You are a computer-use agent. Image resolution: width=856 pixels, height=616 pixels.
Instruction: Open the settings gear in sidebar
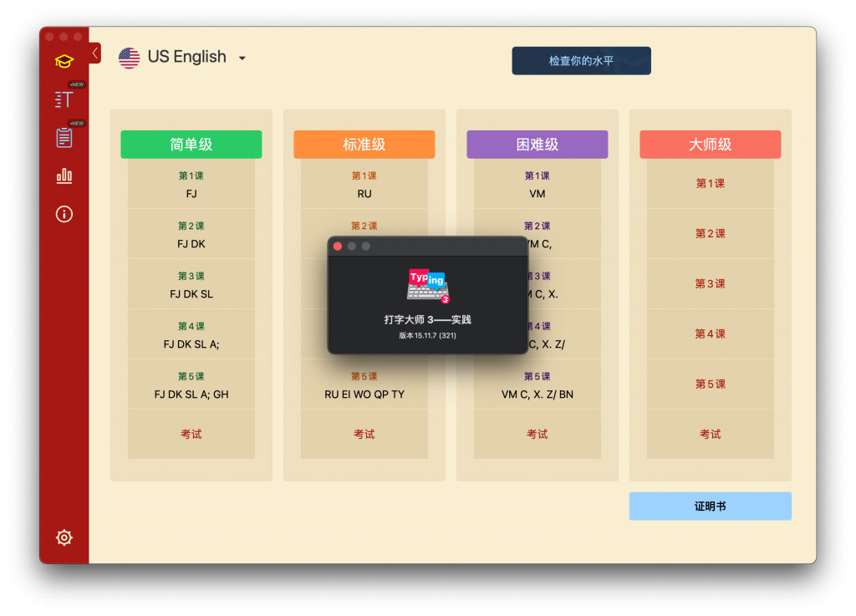(x=64, y=537)
